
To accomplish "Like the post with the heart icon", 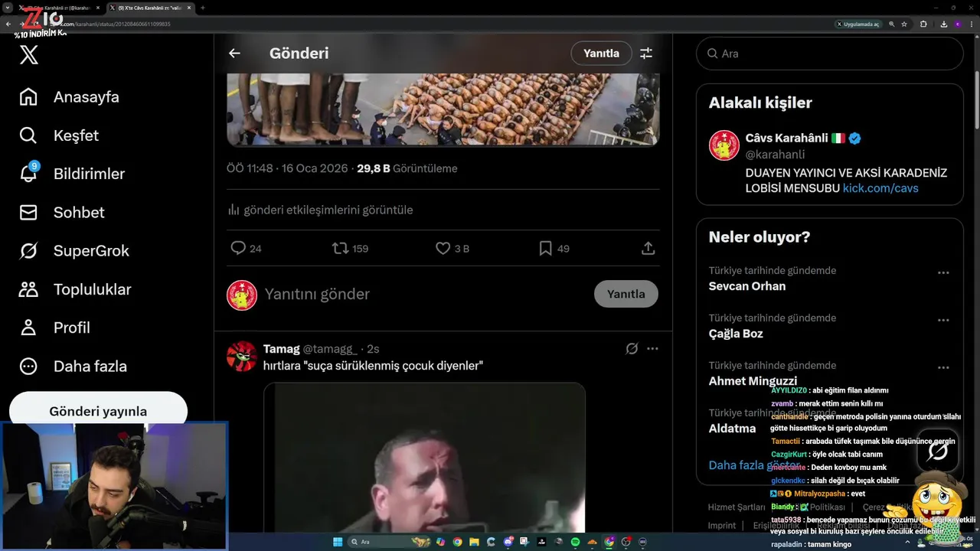I will tap(443, 248).
